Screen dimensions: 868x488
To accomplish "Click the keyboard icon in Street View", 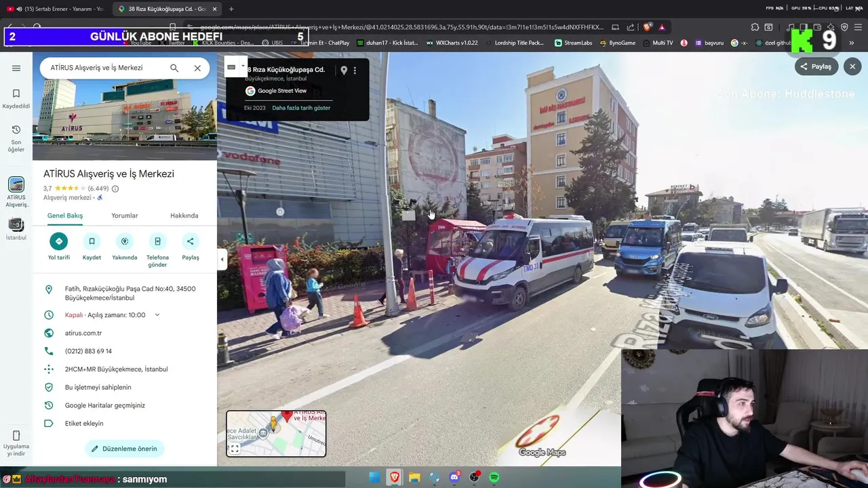I will tap(231, 67).
